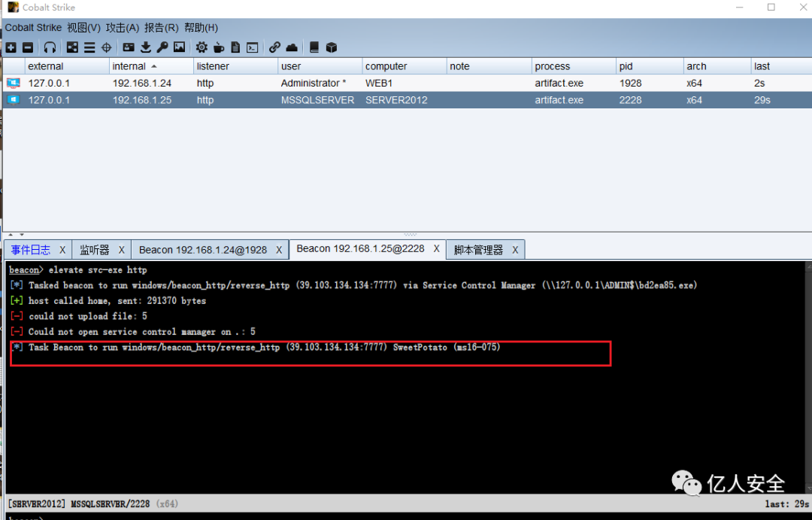Screen dimensions: 812x520
Task: Open help via the book icon
Action: click(x=314, y=47)
